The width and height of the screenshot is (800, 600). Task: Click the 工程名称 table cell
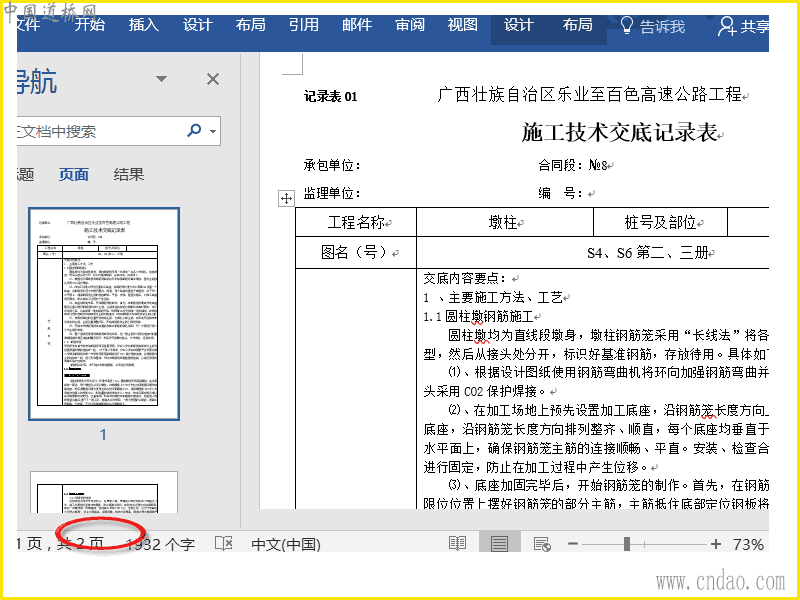pos(356,222)
